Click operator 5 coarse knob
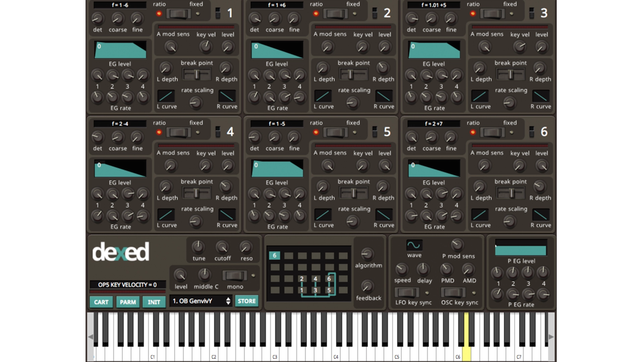Image resolution: width=644 pixels, height=362 pixels. pos(274,137)
